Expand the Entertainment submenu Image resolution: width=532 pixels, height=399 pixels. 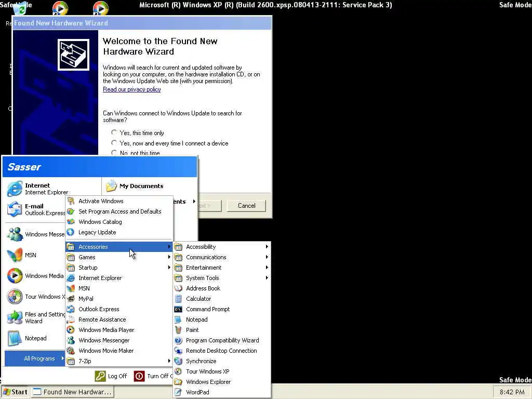(222, 268)
